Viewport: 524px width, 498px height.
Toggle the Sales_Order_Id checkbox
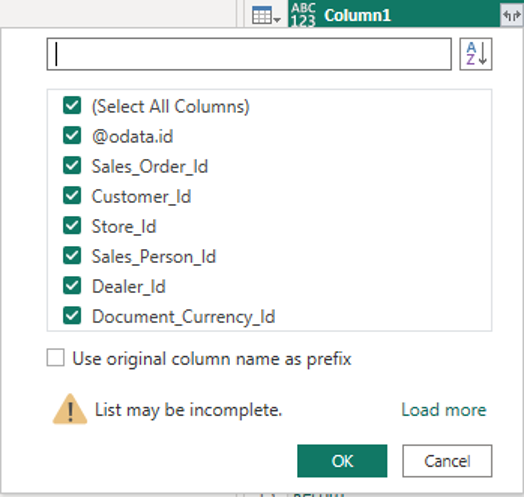point(72,166)
